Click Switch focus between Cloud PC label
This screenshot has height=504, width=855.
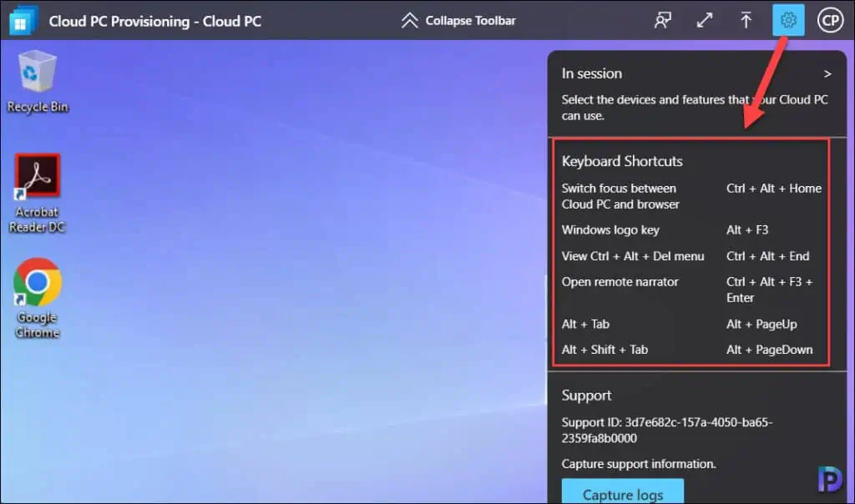(620, 196)
